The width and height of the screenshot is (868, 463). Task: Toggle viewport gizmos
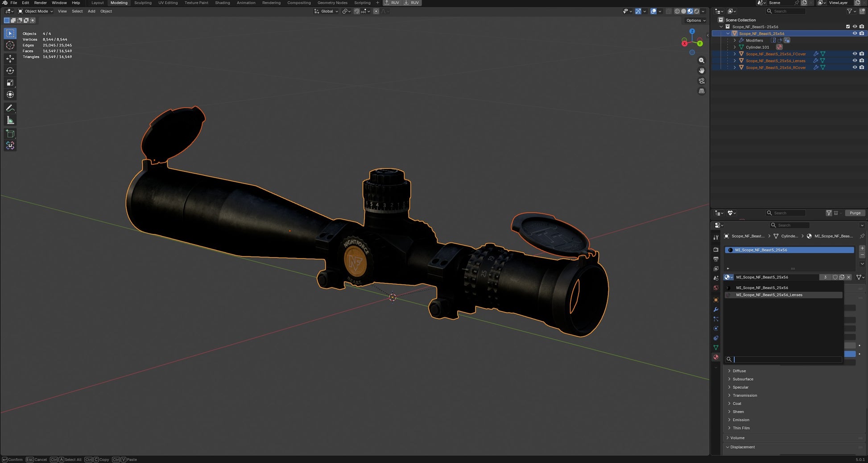[638, 11]
